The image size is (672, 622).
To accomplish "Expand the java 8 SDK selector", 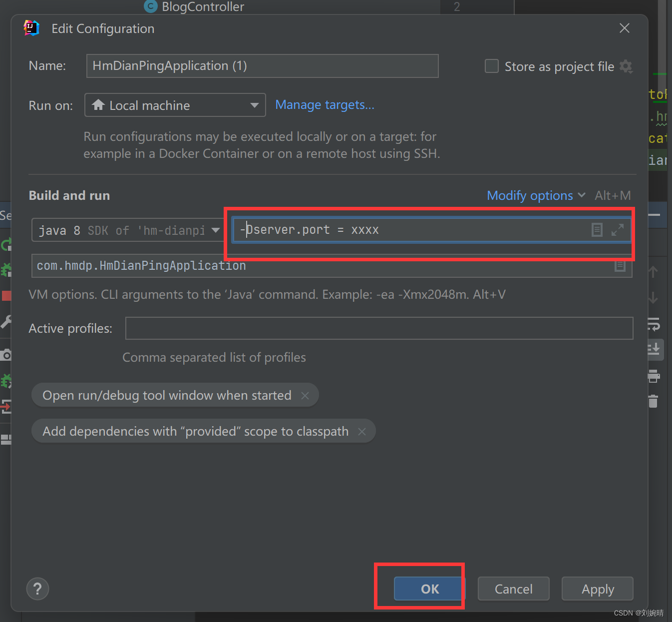I will [x=216, y=230].
